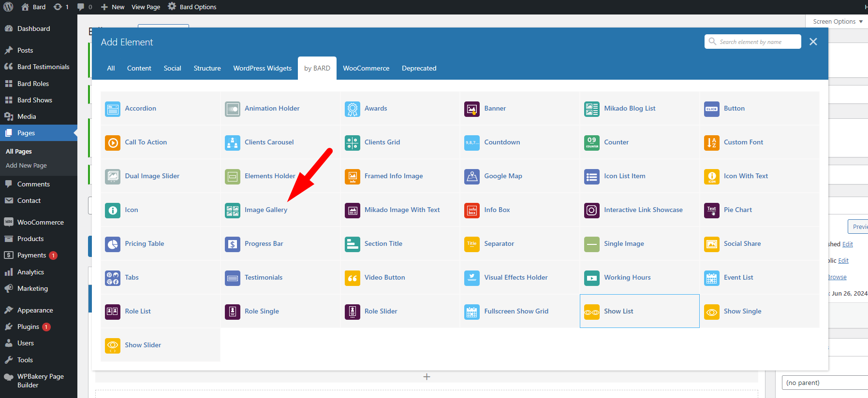The width and height of the screenshot is (868, 398).
Task: Click New in the admin bar
Action: [x=113, y=7]
